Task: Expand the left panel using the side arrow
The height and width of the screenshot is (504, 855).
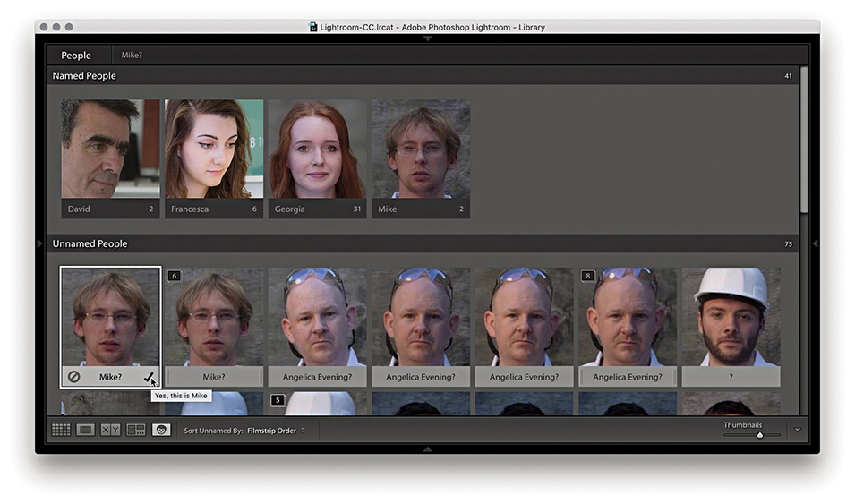Action: point(39,243)
